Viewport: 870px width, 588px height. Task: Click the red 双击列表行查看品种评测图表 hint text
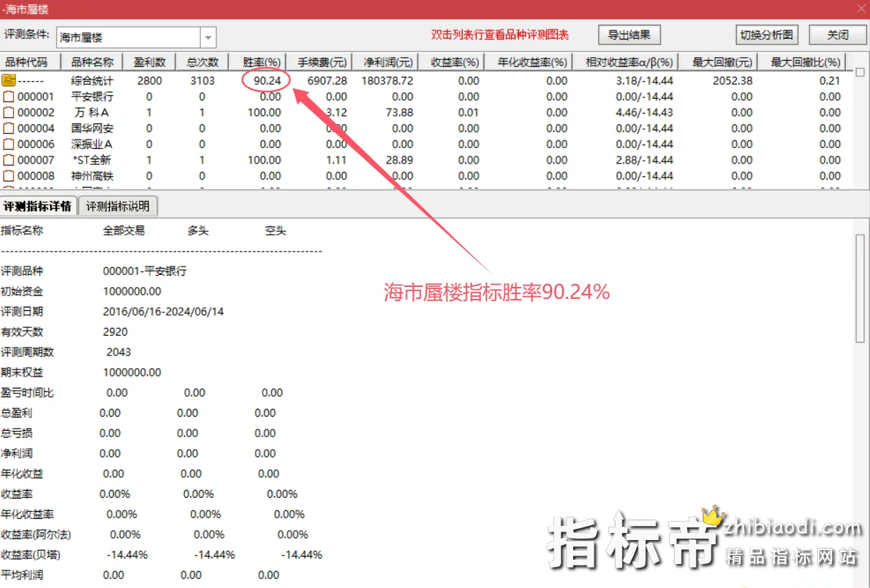500,35
